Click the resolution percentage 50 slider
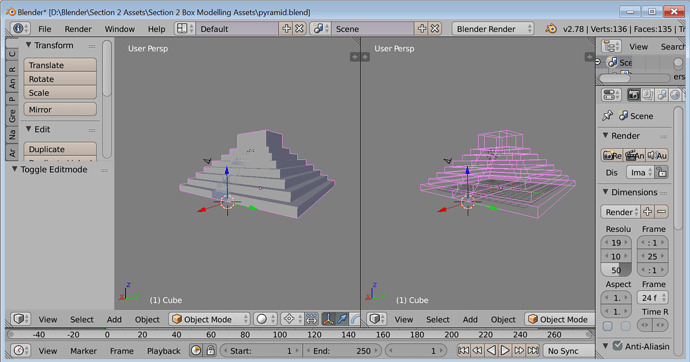Image resolution: width=690 pixels, height=362 pixels. click(616, 270)
